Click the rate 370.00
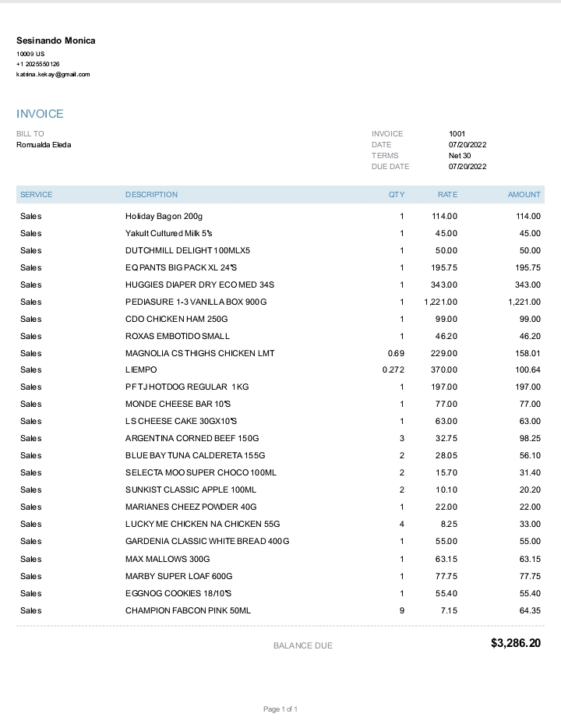Viewport: 561px width, 728px height. pos(443,370)
